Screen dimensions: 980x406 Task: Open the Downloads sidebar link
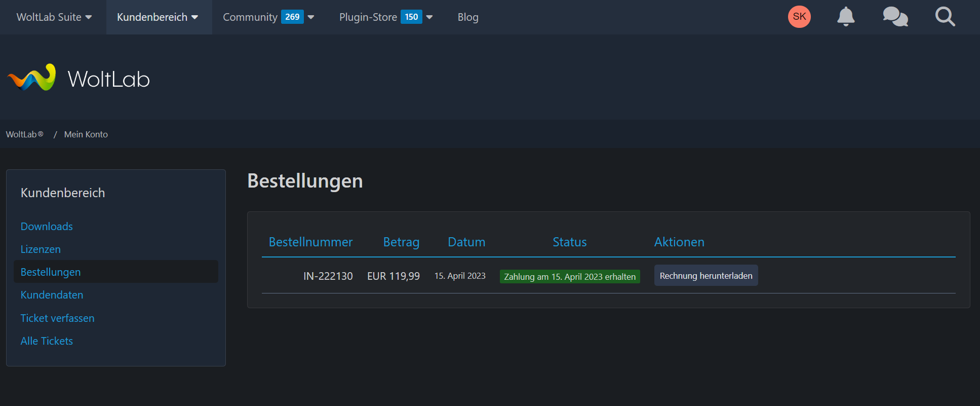click(47, 227)
